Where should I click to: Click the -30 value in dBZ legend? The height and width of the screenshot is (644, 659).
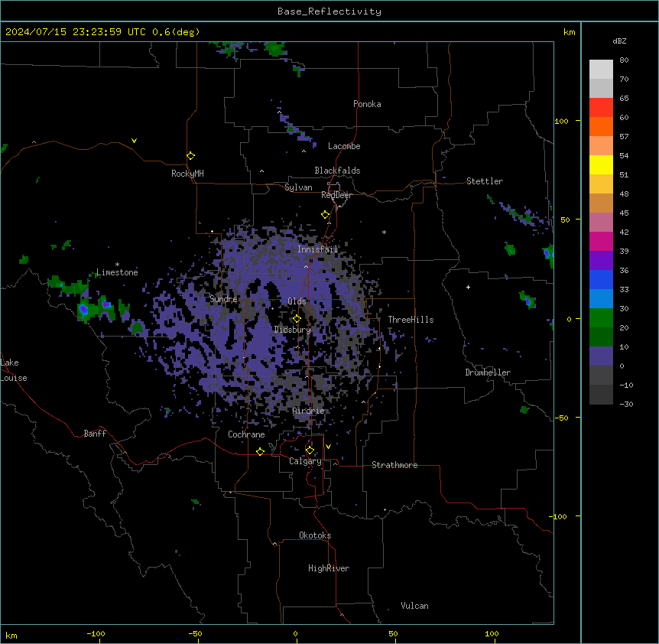[626, 404]
